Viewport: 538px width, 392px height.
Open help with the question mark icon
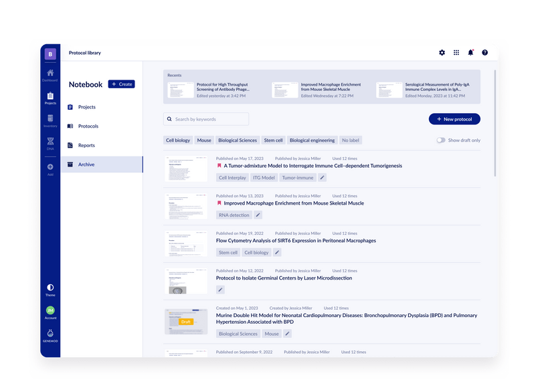click(x=484, y=53)
